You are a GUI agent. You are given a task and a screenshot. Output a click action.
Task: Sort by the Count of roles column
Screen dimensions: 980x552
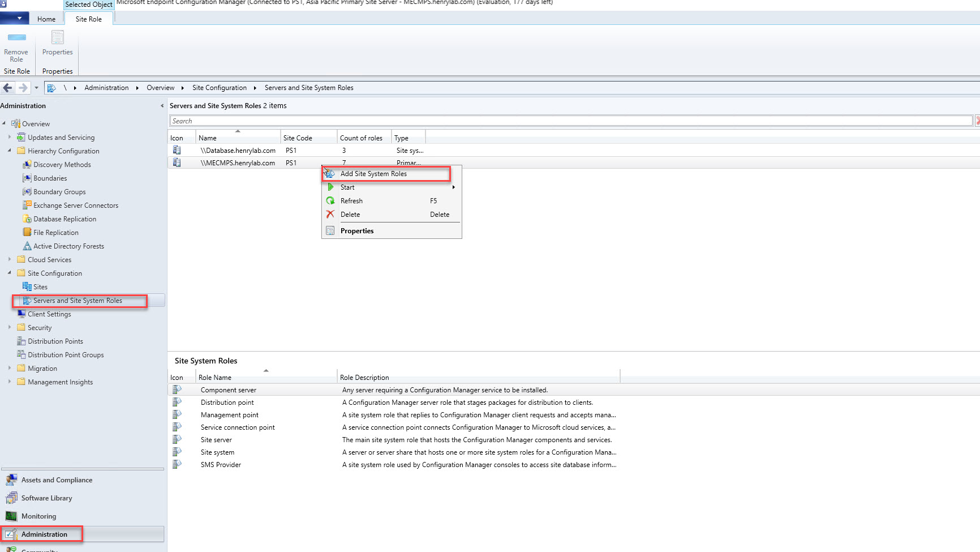(x=361, y=138)
